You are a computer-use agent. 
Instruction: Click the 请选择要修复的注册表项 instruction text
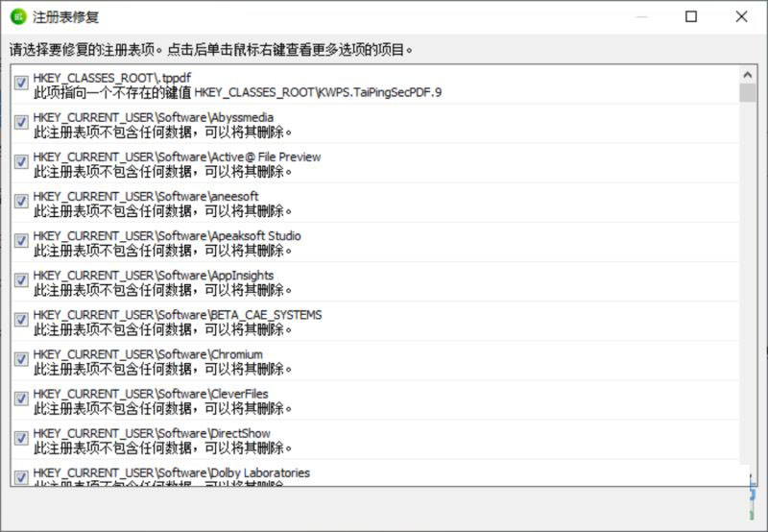211,50
